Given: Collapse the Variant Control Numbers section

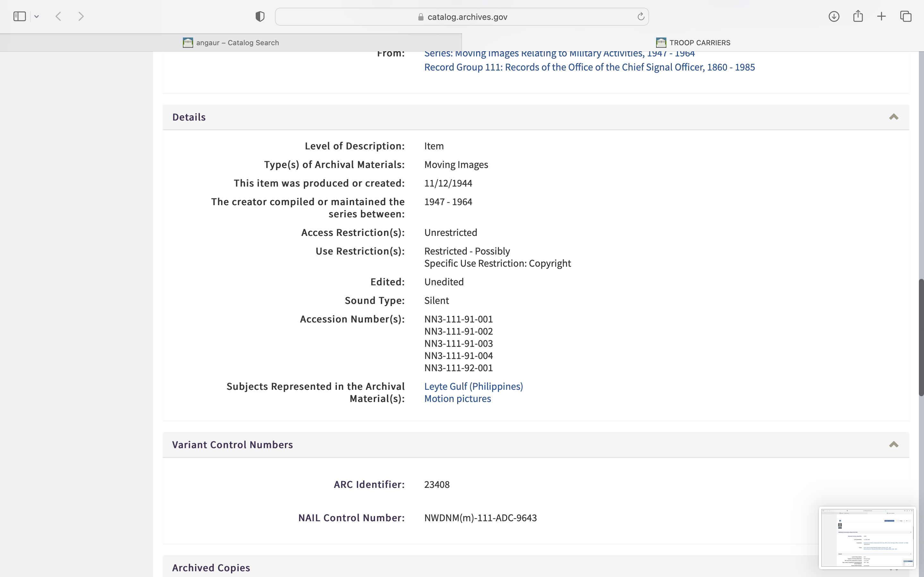Looking at the screenshot, I should pos(894,445).
